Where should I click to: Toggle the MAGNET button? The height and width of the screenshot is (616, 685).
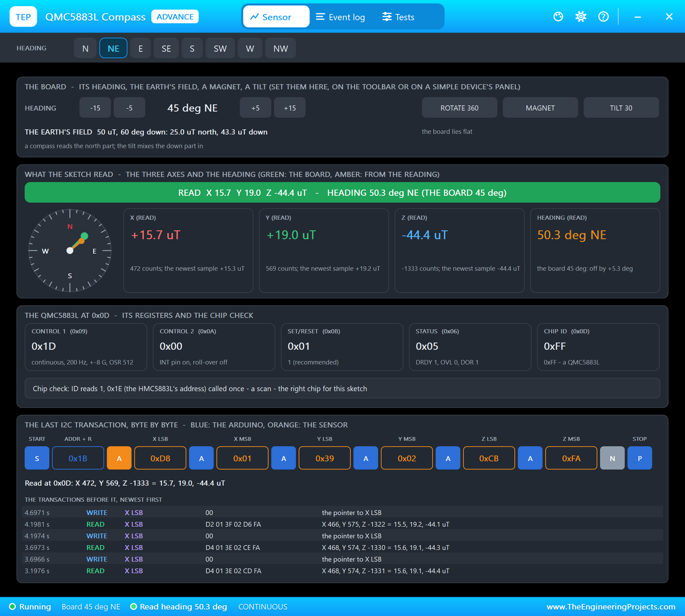[540, 108]
